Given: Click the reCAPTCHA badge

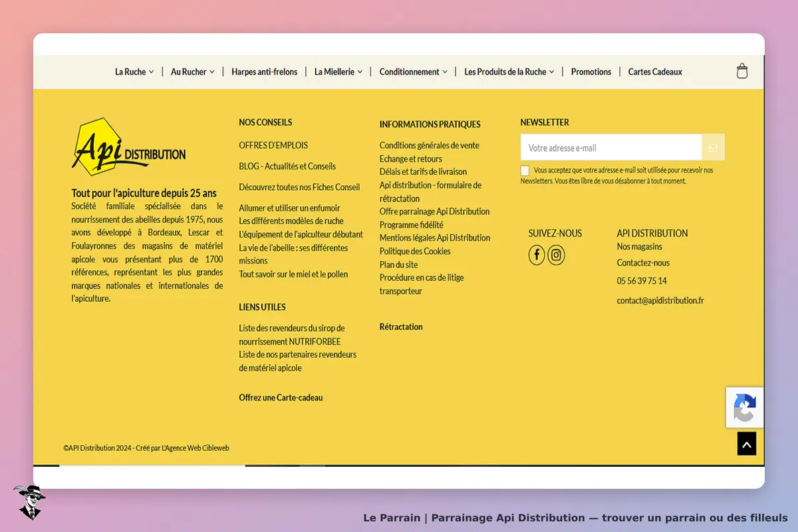Looking at the screenshot, I should [x=745, y=407].
